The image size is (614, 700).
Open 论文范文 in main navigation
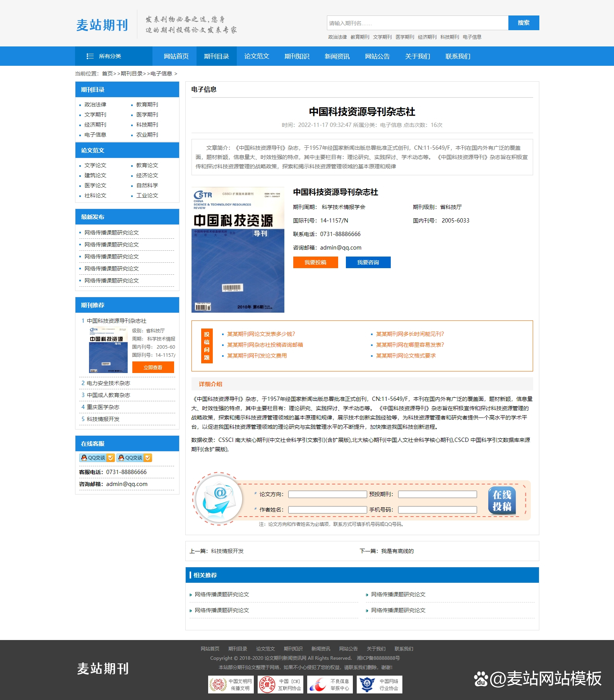[x=257, y=56]
